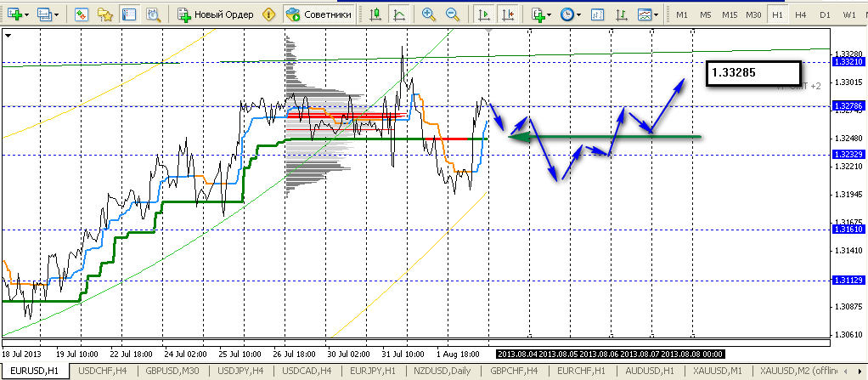Image resolution: width=868 pixels, height=380 pixels.
Task: Click the 1.32329 price level label
Action: pyautogui.click(x=848, y=155)
